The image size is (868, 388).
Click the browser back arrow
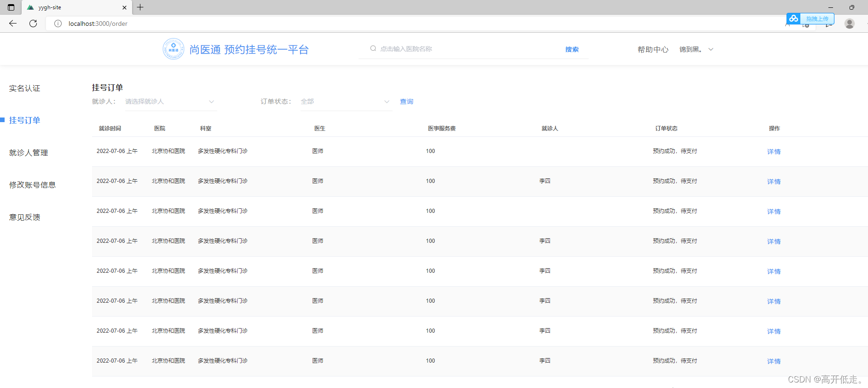coord(13,24)
